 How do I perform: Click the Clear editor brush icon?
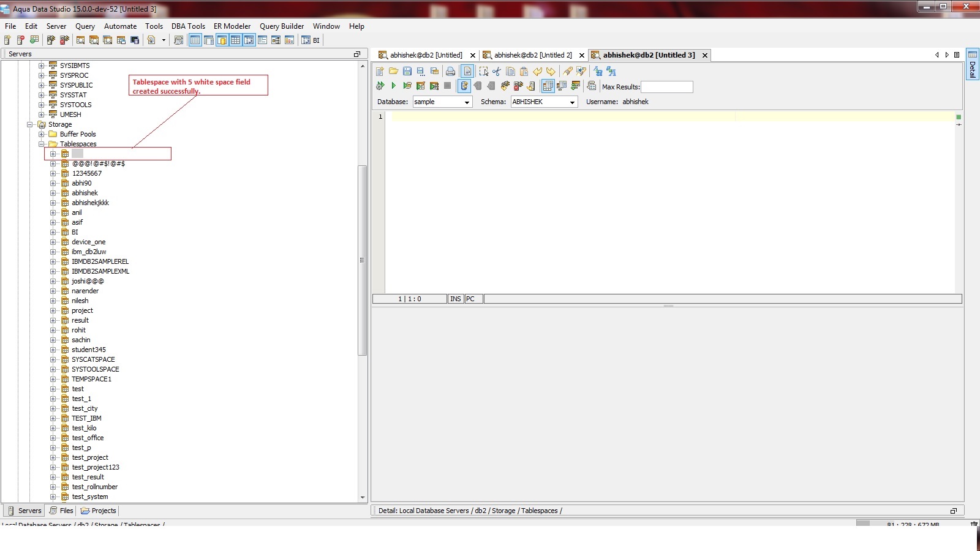(568, 72)
